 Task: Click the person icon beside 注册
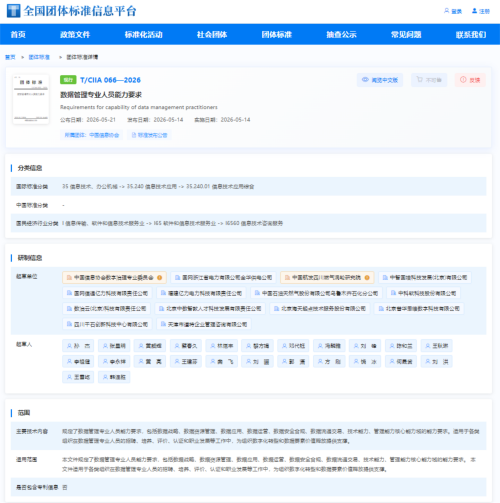pos(474,11)
